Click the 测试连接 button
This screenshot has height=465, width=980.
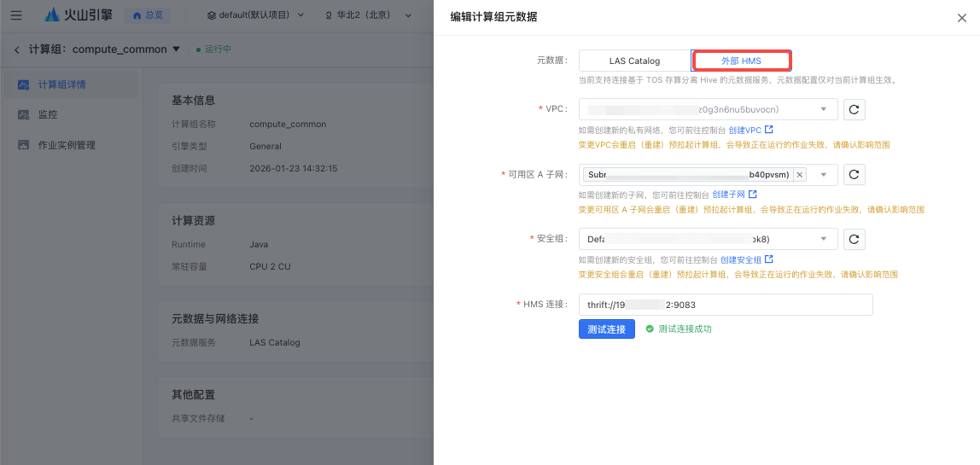pos(606,329)
